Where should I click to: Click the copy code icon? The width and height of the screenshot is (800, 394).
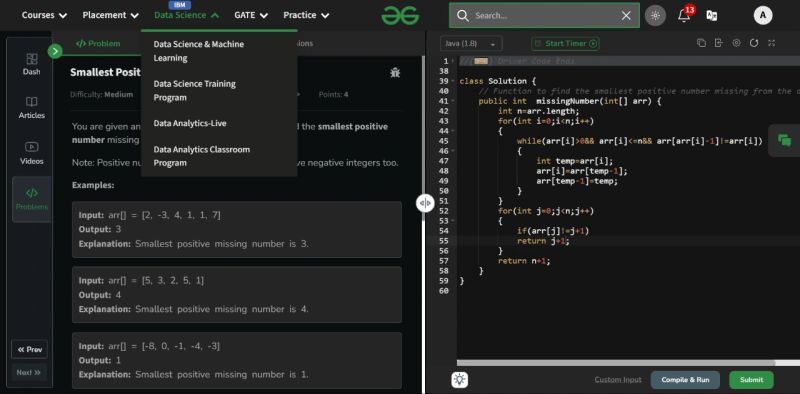[702, 43]
